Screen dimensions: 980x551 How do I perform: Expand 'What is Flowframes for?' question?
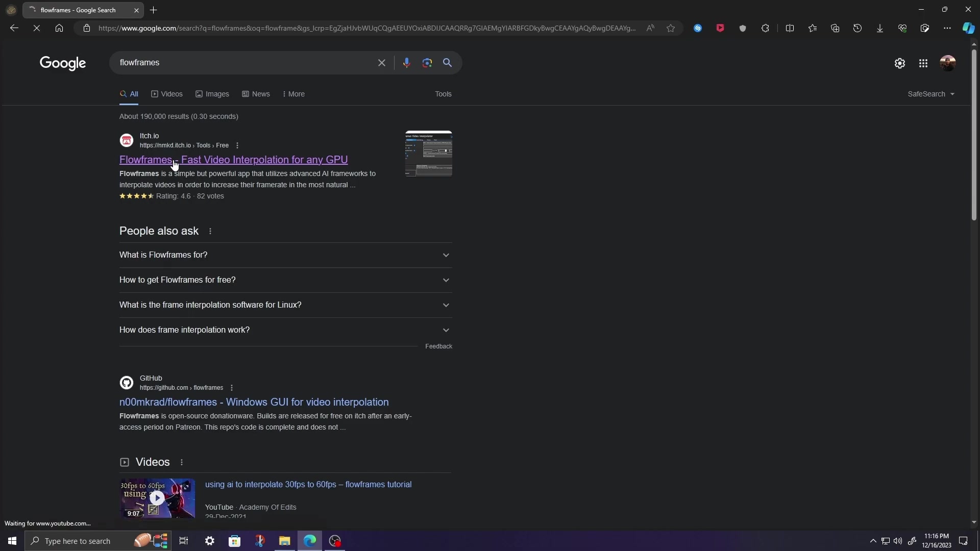[286, 255]
